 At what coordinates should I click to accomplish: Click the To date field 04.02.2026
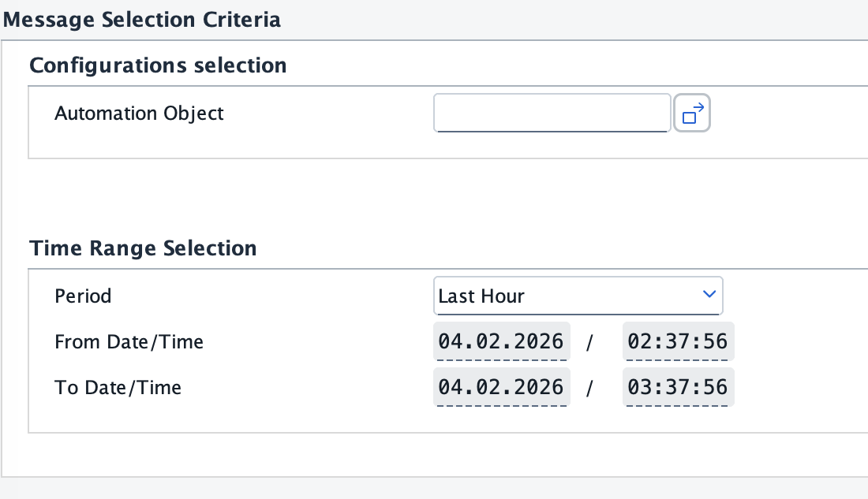(x=501, y=388)
